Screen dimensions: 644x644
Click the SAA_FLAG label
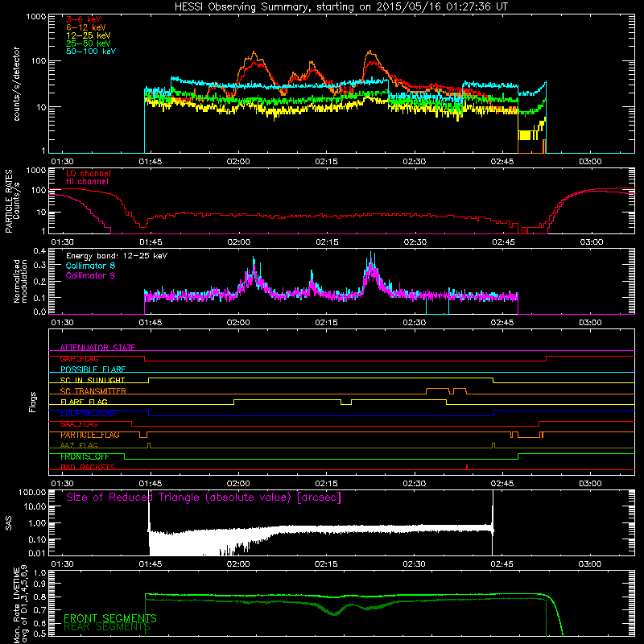[x=79, y=424]
